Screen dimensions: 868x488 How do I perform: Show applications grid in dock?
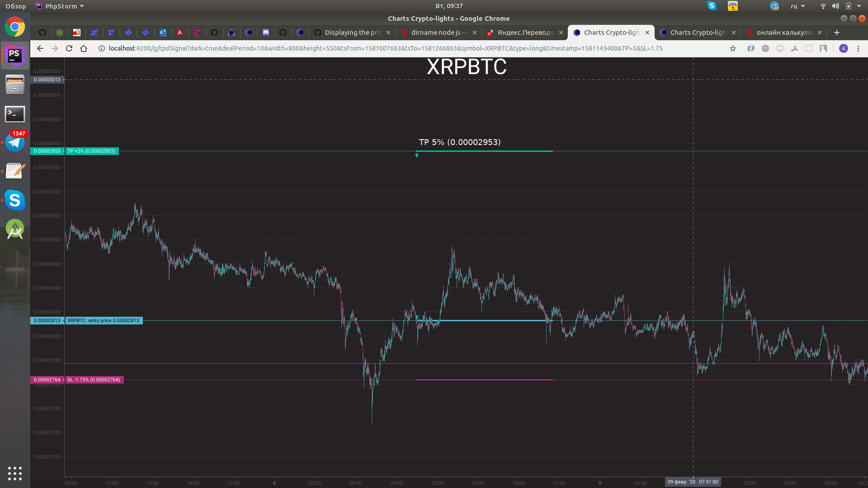pos(15,473)
